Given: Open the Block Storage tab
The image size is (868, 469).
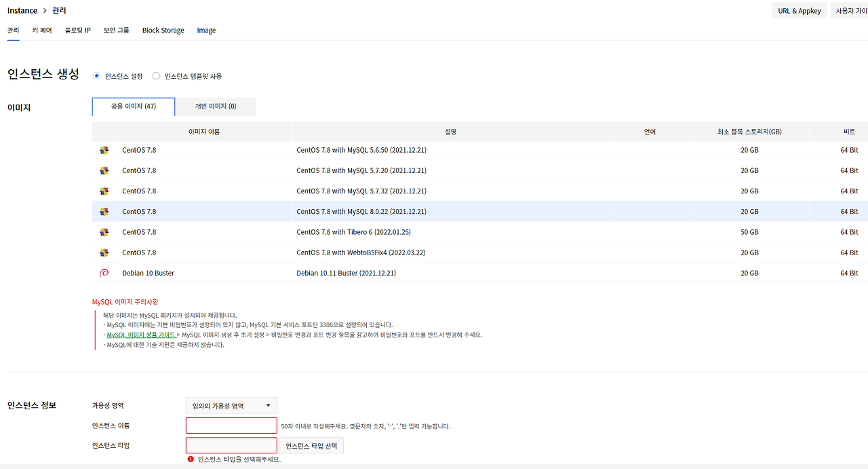Looking at the screenshot, I should 163,30.
